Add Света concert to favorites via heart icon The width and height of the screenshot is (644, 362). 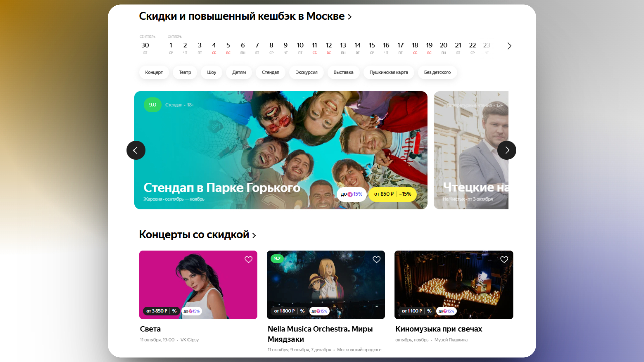[x=248, y=259]
